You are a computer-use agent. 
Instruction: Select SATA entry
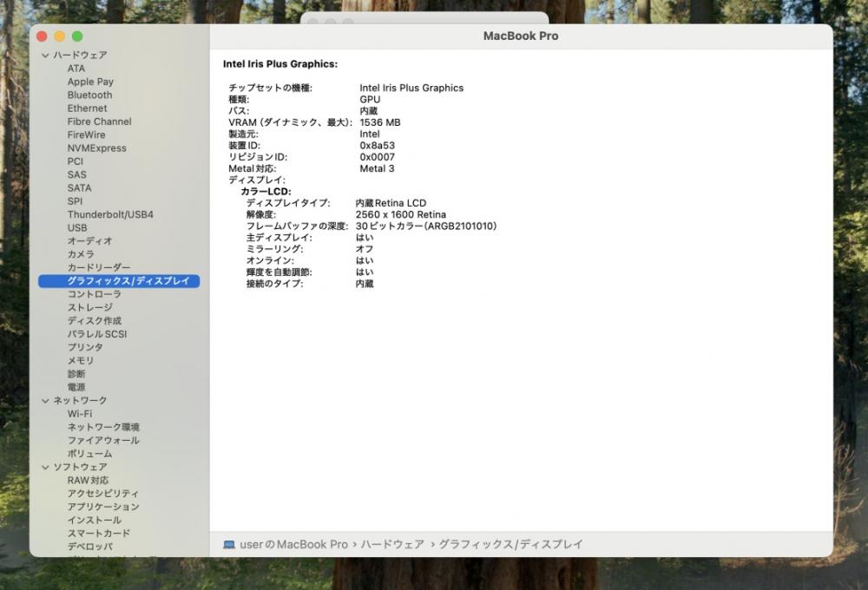79,188
